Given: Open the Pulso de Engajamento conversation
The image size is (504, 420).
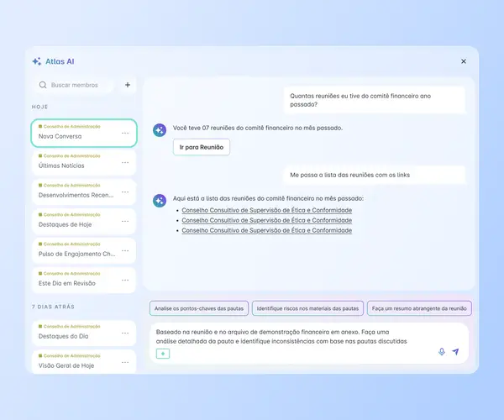Looking at the screenshot, I should 84,250.
